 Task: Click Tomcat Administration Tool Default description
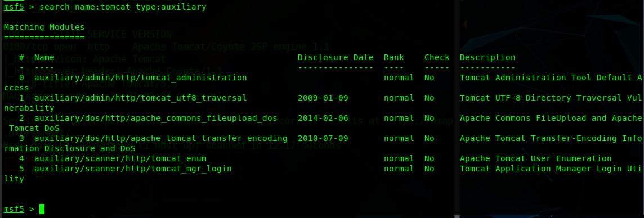(551, 78)
